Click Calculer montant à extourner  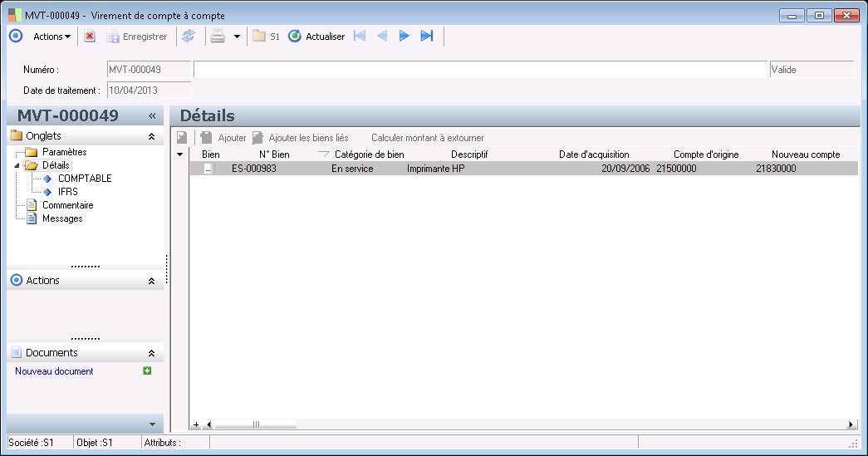(428, 138)
